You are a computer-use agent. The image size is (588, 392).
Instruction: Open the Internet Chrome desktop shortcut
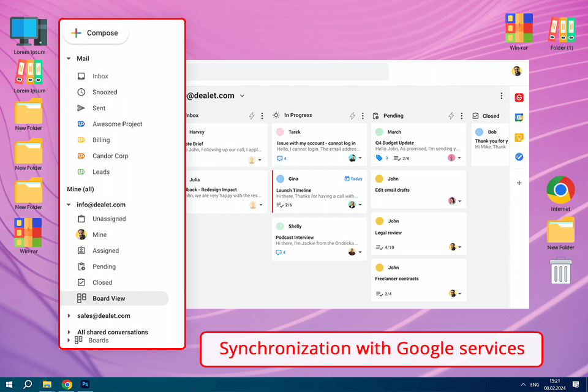click(560, 194)
